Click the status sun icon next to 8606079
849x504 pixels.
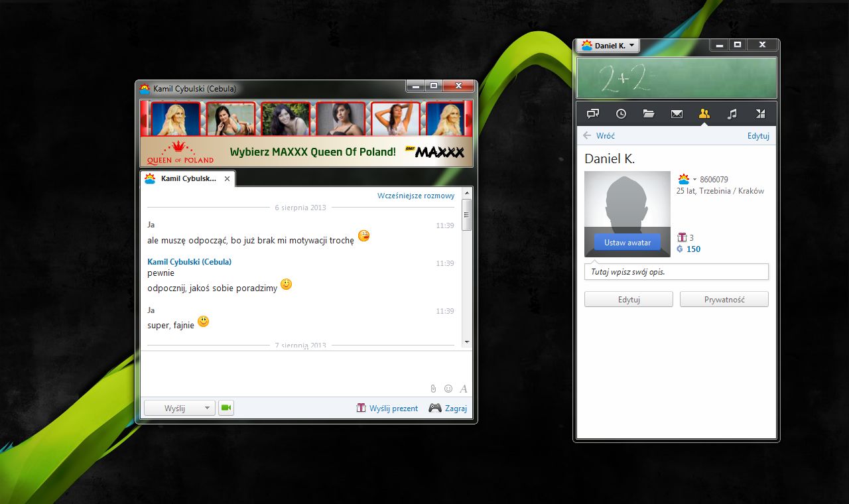pos(684,179)
